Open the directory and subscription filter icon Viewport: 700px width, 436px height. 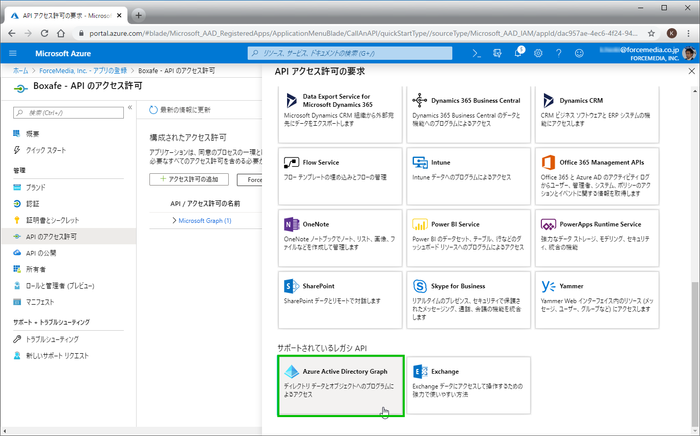click(x=497, y=53)
